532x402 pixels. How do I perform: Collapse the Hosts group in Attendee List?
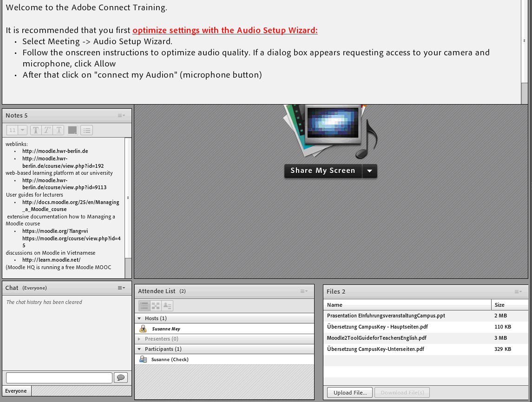tap(140, 318)
